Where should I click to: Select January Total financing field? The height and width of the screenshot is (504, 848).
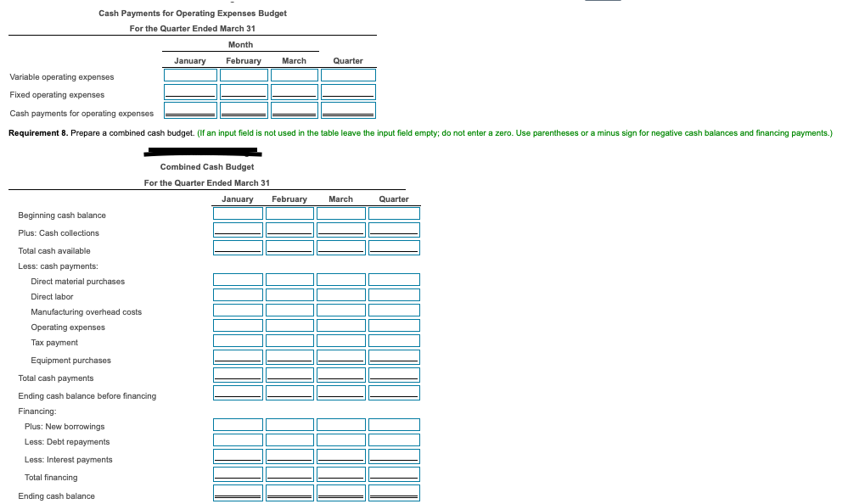pos(238,474)
